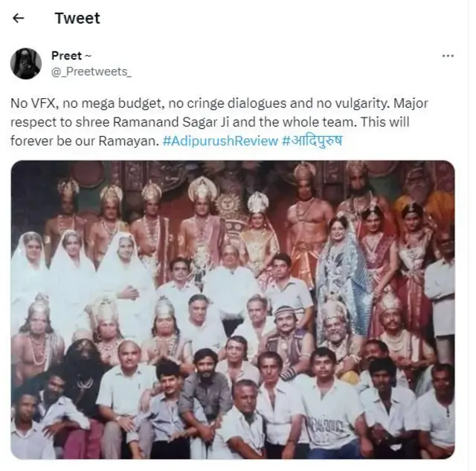The image size is (476, 471).
Task: Click the word "Major" ending the first line
Action: [x=411, y=103]
